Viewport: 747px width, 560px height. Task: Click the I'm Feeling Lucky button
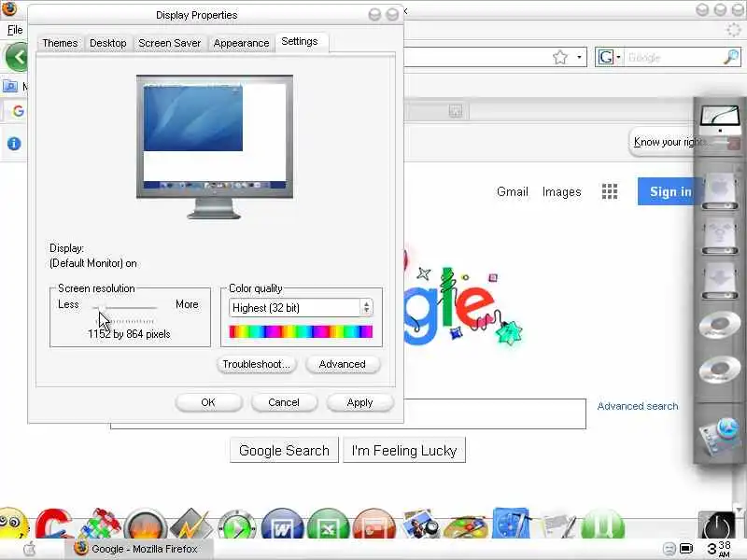pyautogui.click(x=404, y=450)
